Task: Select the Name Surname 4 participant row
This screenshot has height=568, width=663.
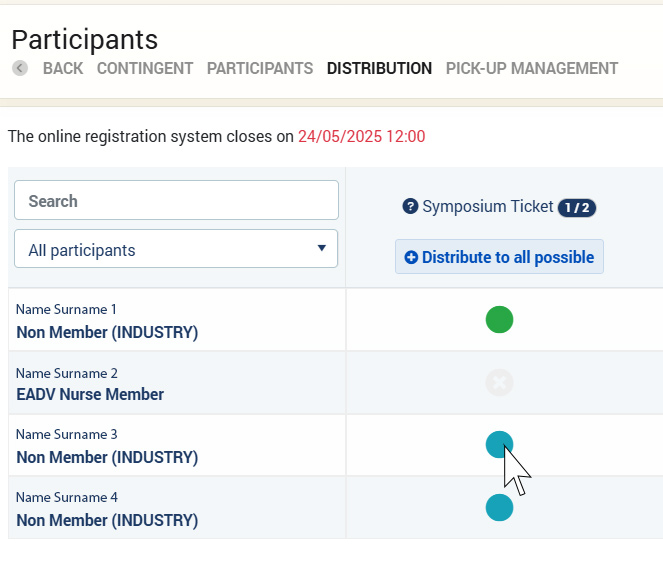Action: click(107, 509)
